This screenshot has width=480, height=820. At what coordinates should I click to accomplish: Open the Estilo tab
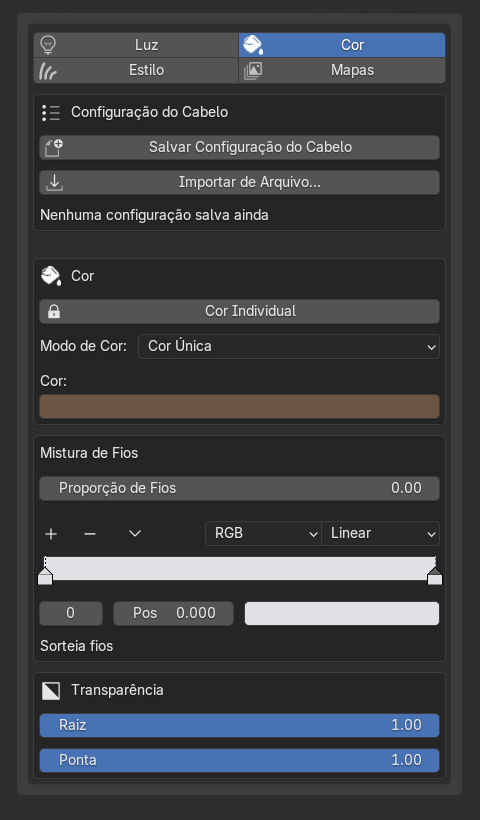[x=136, y=70]
